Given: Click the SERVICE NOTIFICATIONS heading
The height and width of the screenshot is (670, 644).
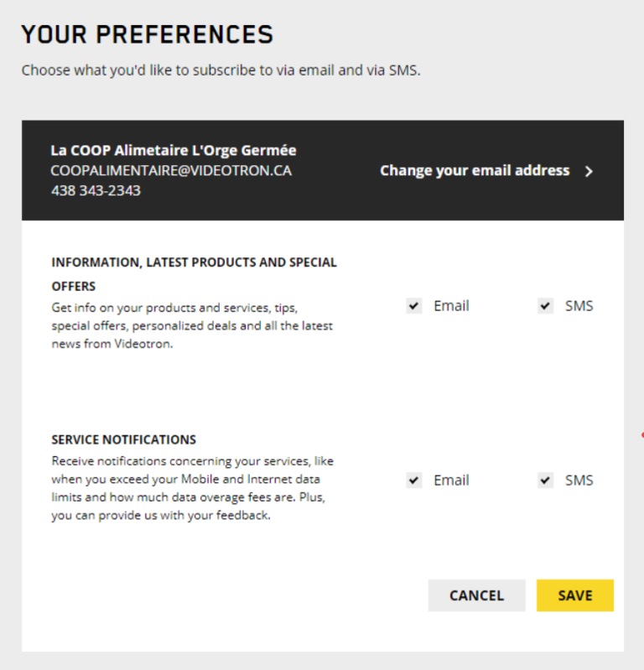Looking at the screenshot, I should (123, 439).
